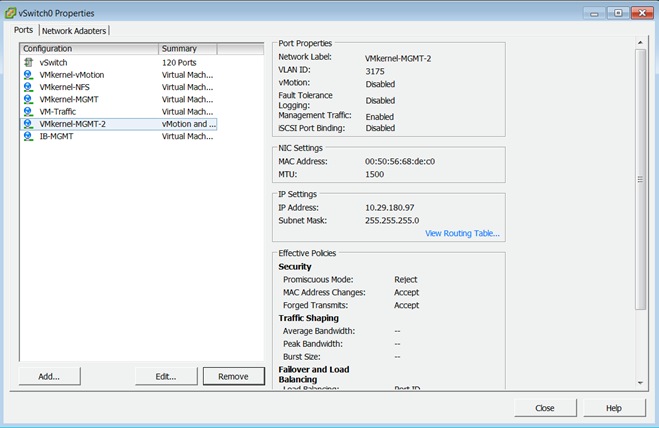Screen dimensions: 659x428
Task: Close window using title bar X button
Action: tap(642, 13)
